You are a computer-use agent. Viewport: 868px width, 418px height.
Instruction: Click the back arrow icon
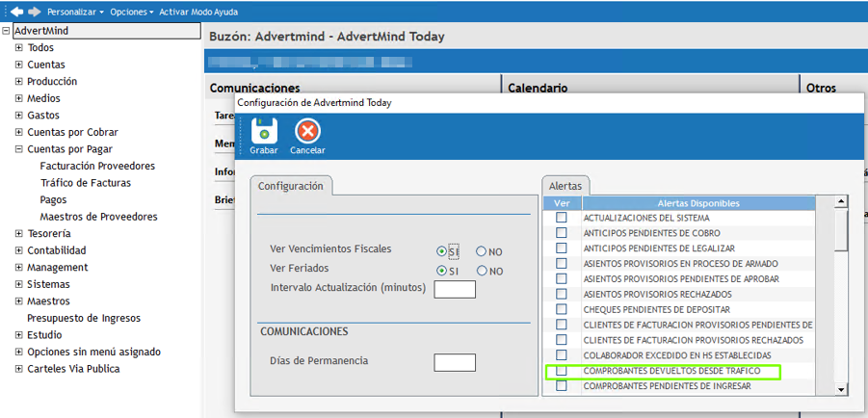(x=16, y=11)
